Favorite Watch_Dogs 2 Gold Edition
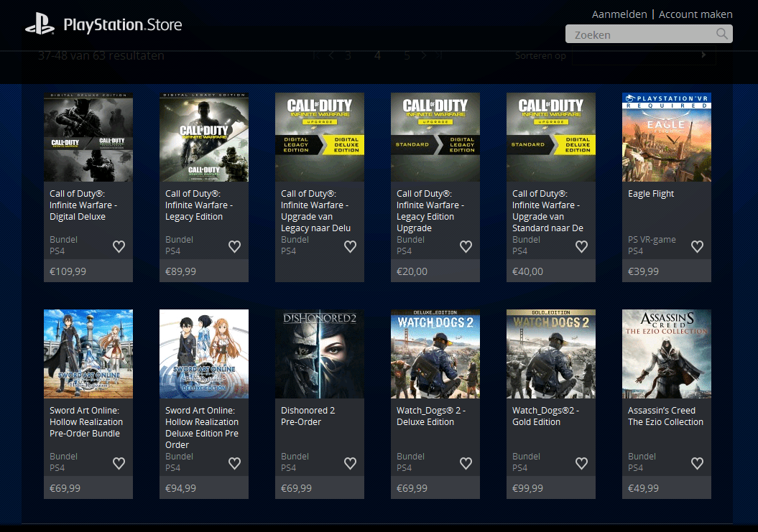Viewport: 758px width, 532px height. 581,463
